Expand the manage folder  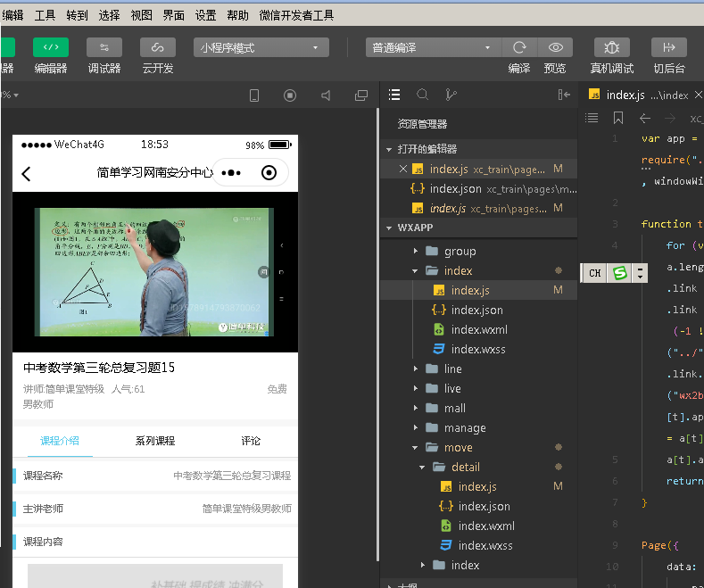(x=478, y=427)
